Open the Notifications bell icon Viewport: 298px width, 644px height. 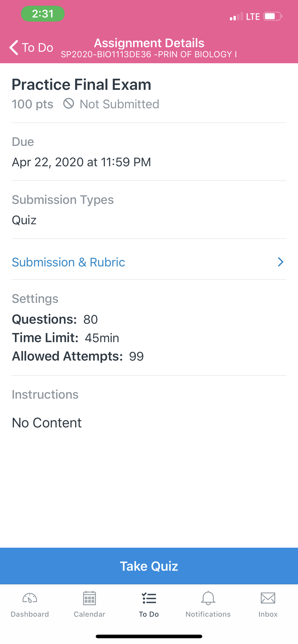[208, 598]
